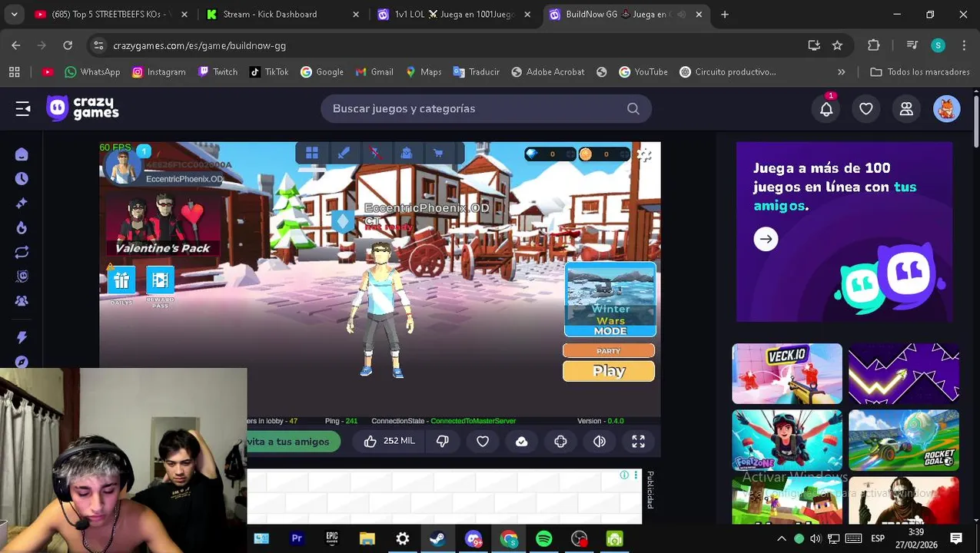Open lightning bolt icon in sidebar
This screenshot has height=553, width=980.
coord(22,337)
